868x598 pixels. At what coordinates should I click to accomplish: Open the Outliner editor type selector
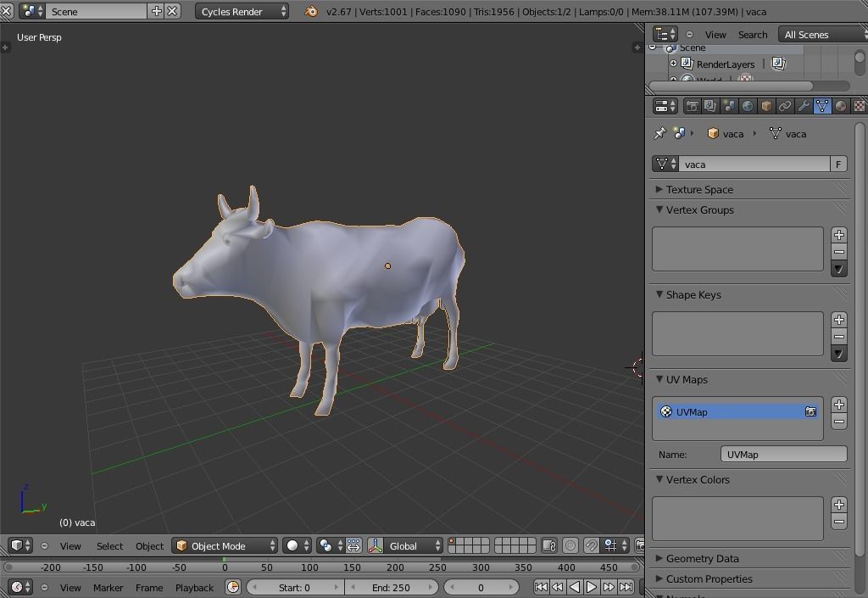tap(665, 34)
